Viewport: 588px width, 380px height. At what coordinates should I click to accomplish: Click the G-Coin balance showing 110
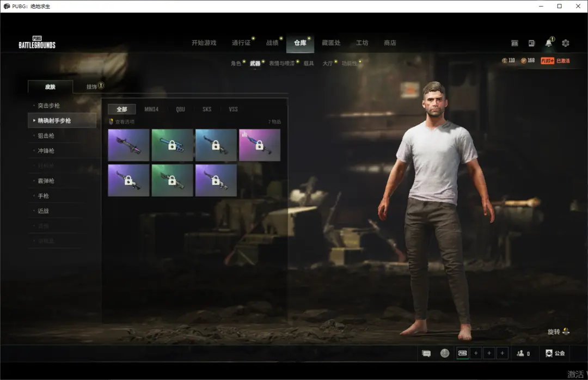coord(508,60)
